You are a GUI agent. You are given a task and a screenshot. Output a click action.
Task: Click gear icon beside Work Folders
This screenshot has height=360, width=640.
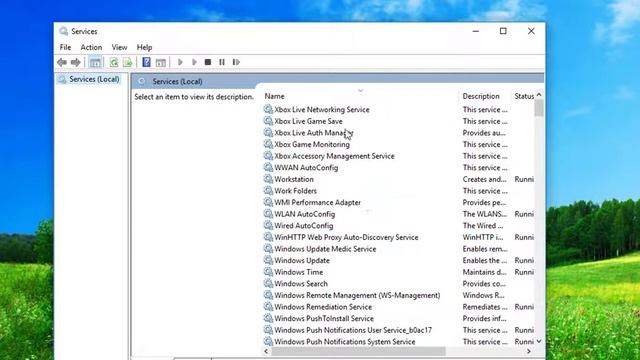[268, 191]
